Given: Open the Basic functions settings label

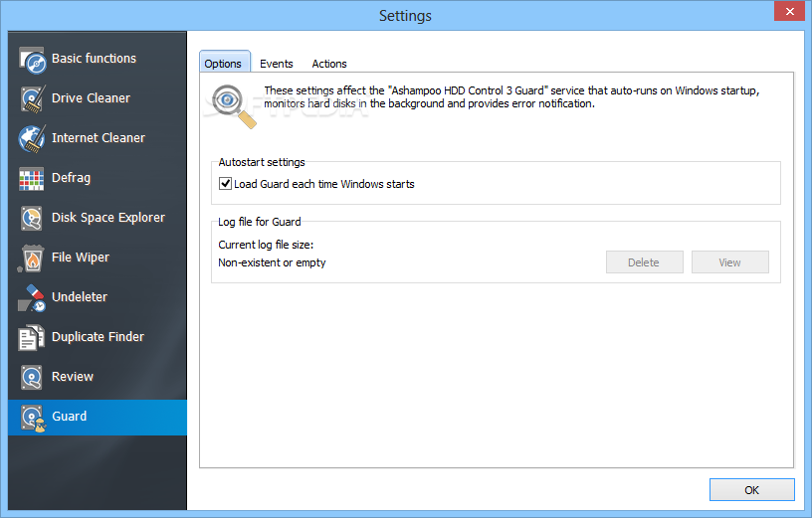Looking at the screenshot, I should pos(94,59).
